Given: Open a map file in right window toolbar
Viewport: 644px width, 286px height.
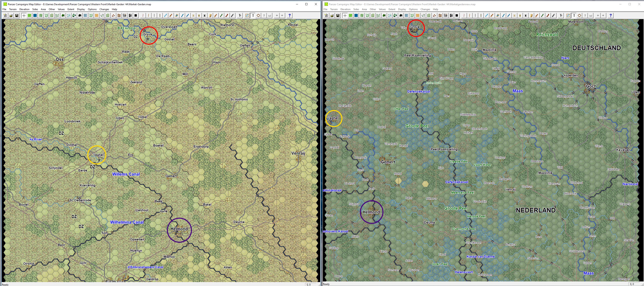Looking at the screenshot, I should tap(332, 16).
